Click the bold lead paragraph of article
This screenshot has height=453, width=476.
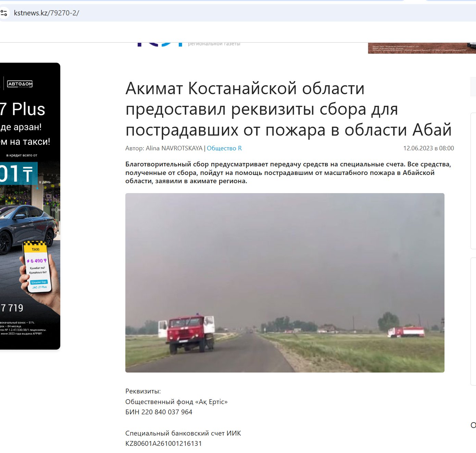click(288, 173)
